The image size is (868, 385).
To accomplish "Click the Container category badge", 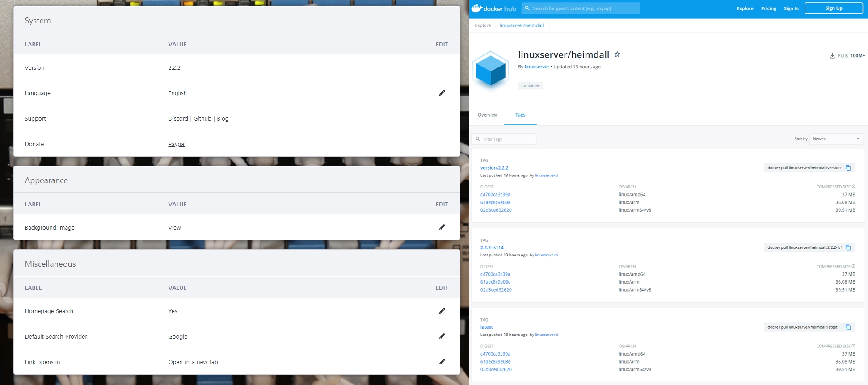I will click(x=530, y=85).
